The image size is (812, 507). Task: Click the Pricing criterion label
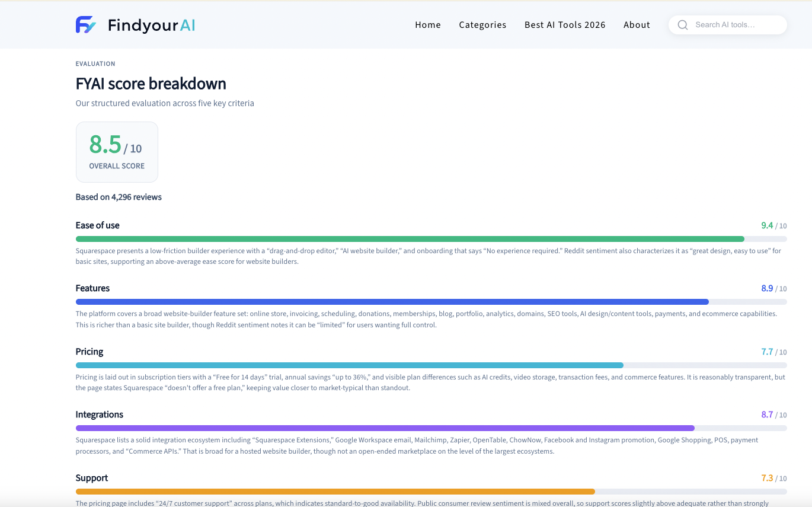89,352
